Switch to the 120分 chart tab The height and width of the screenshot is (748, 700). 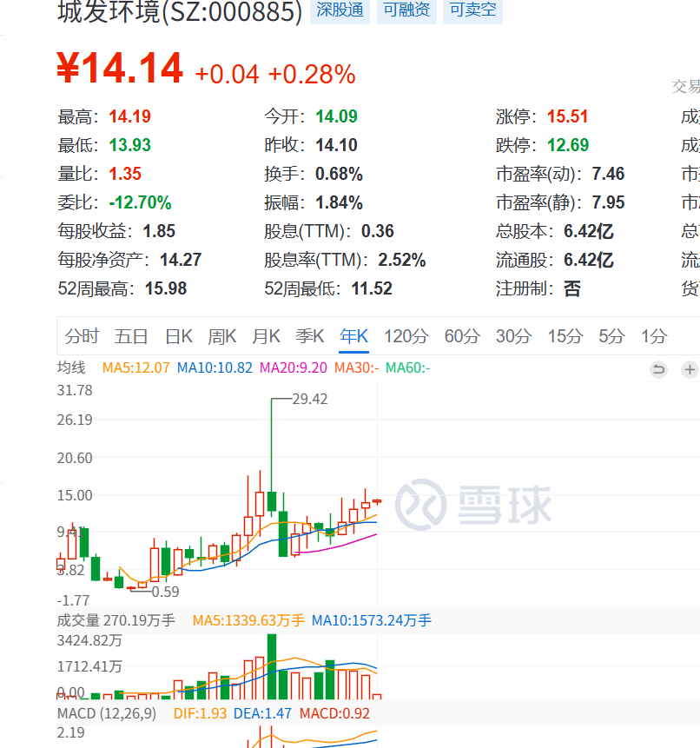click(406, 336)
